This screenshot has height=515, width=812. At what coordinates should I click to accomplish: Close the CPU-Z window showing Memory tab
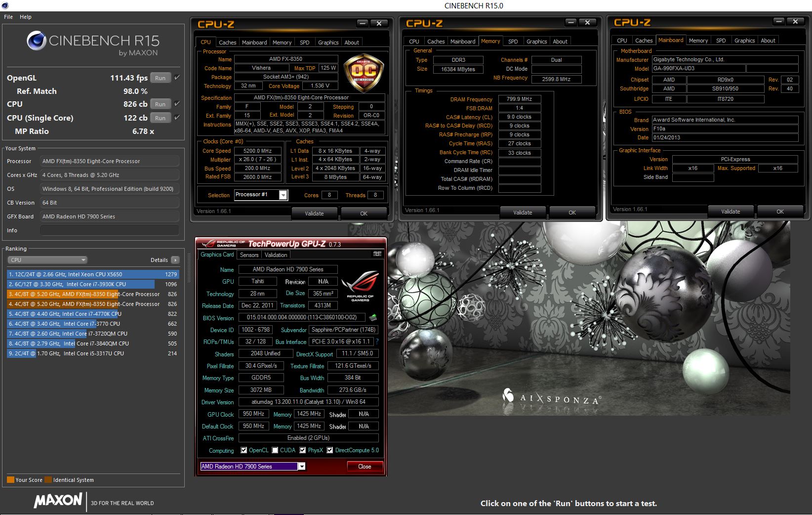coord(587,23)
